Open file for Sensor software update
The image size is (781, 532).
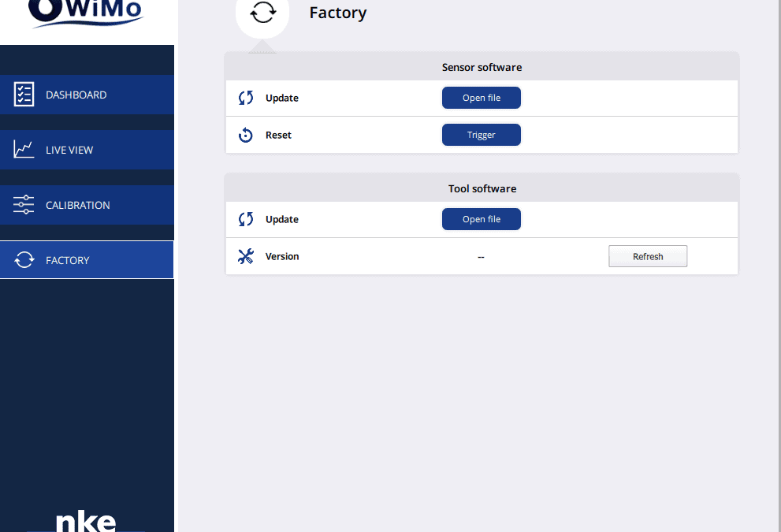482,98
